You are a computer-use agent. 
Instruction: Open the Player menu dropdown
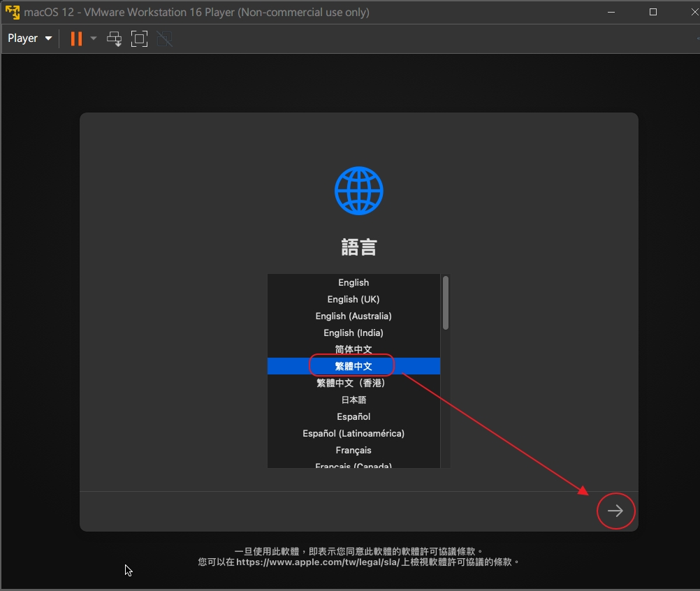[x=30, y=38]
